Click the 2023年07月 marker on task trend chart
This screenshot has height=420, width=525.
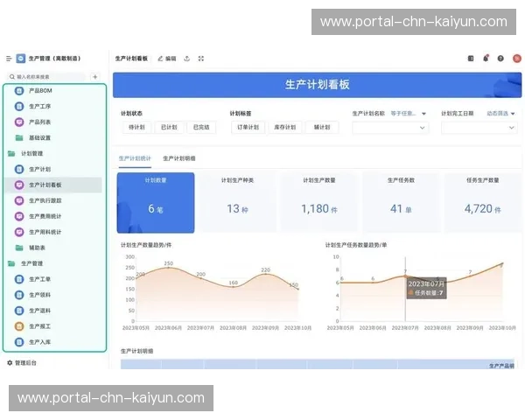405,276
